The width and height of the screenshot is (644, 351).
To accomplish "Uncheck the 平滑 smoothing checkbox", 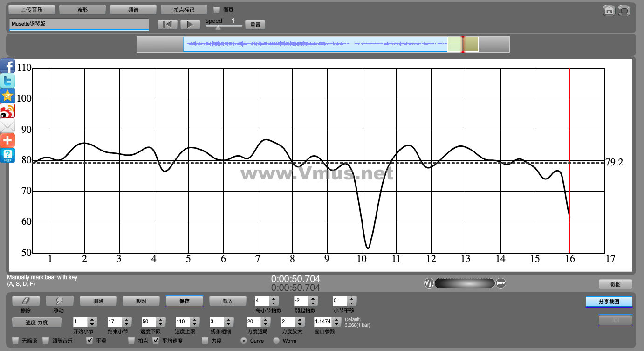I will [90, 341].
